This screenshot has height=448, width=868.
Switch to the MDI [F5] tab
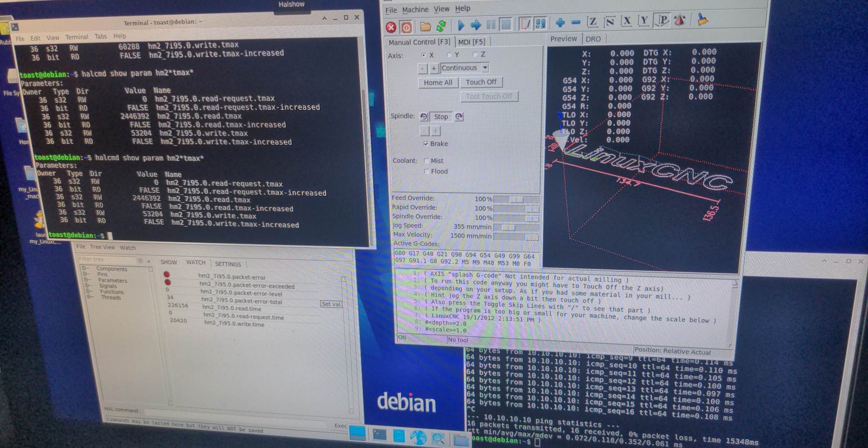pyautogui.click(x=472, y=42)
